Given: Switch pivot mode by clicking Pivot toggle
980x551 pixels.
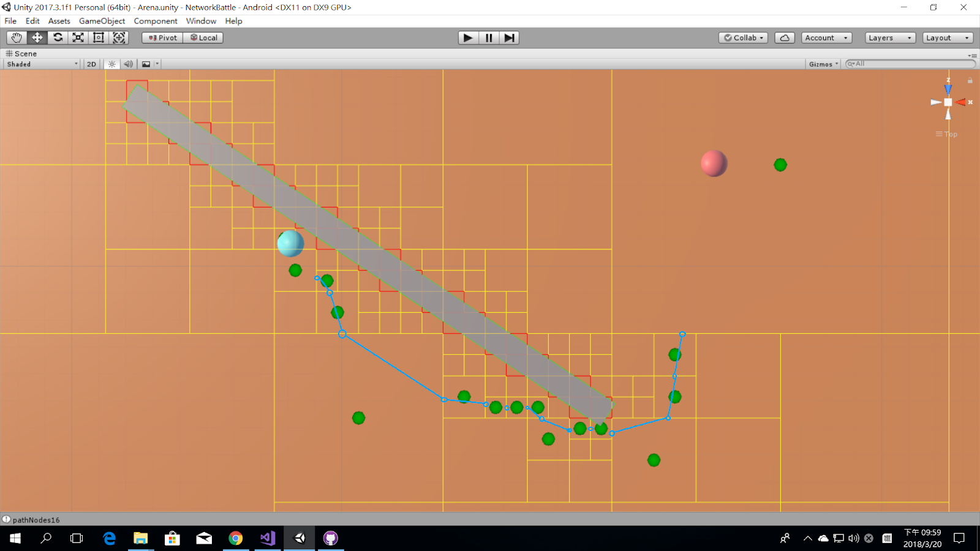Looking at the screenshot, I should pos(161,37).
